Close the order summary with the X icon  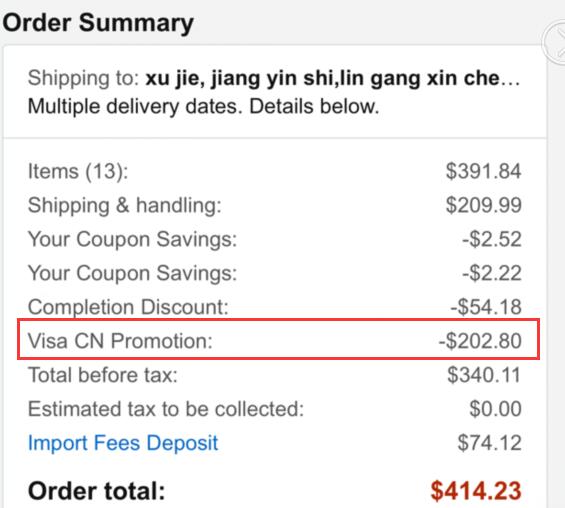coord(555,43)
